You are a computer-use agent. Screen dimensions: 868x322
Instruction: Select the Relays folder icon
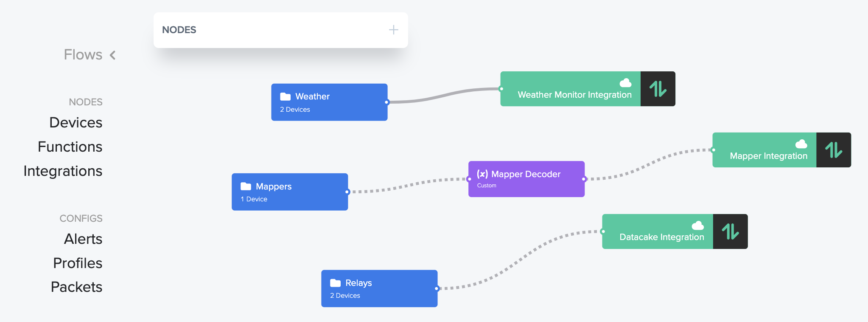point(336,282)
